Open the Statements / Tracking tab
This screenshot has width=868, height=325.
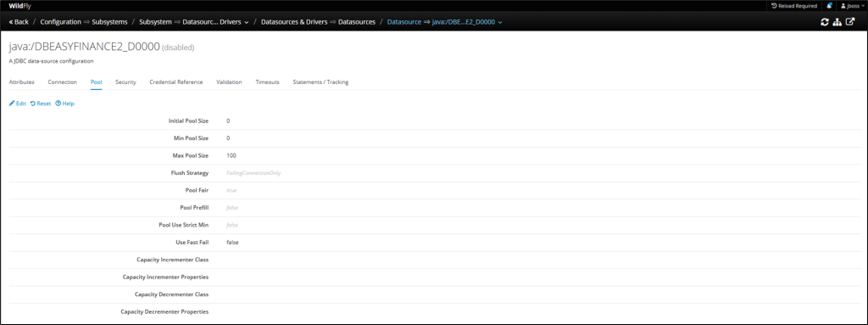[320, 82]
